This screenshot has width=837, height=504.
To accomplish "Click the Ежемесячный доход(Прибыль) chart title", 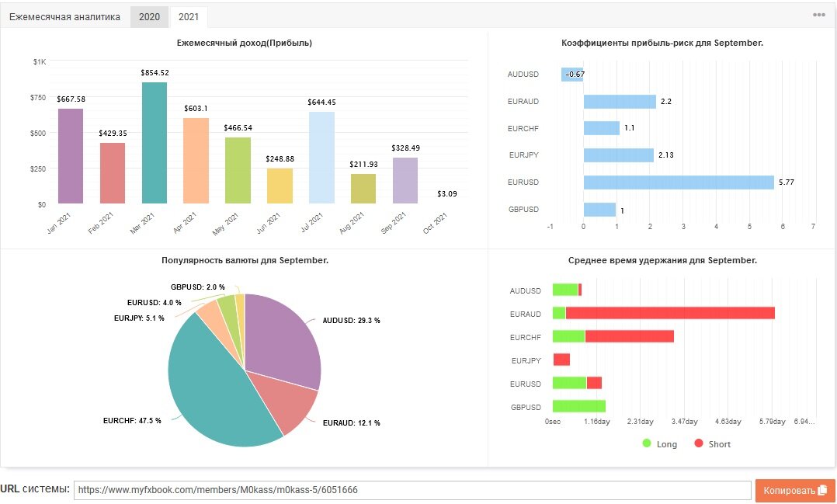I will [x=245, y=43].
